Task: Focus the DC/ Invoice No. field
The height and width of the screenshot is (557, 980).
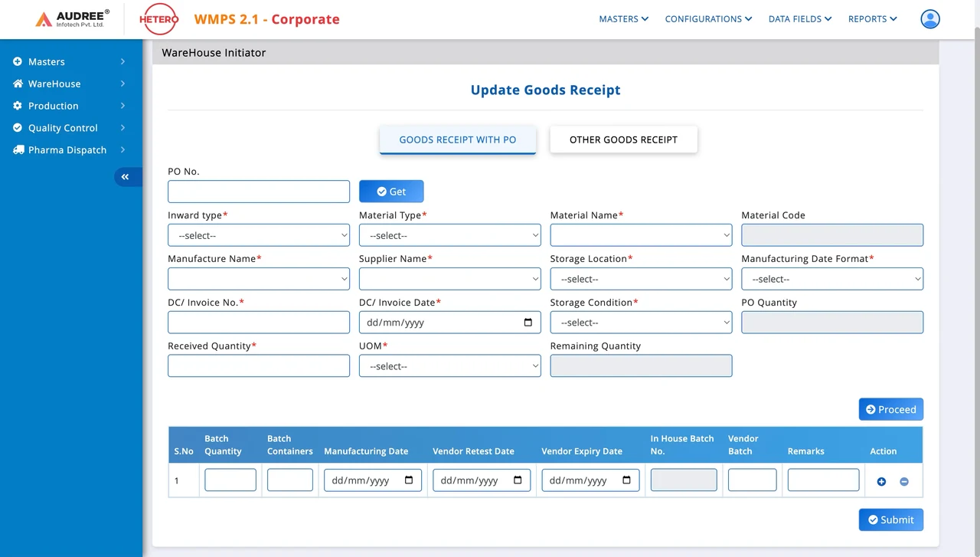Action: click(259, 323)
